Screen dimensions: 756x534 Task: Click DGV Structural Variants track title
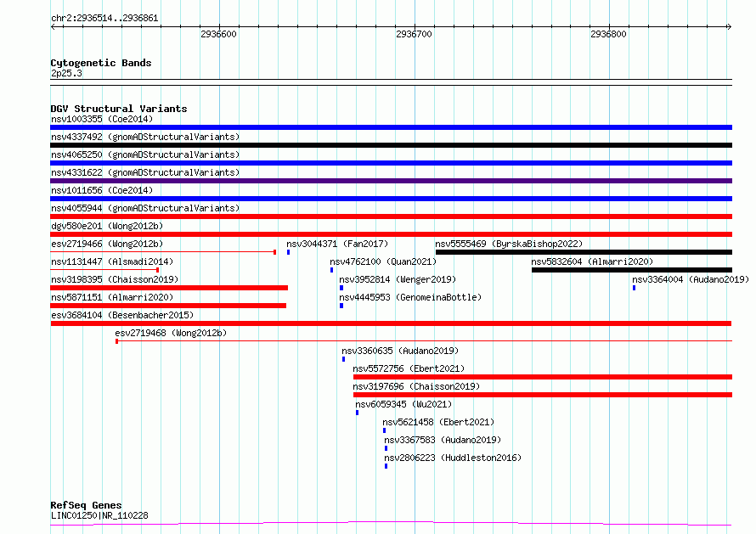tap(119, 109)
